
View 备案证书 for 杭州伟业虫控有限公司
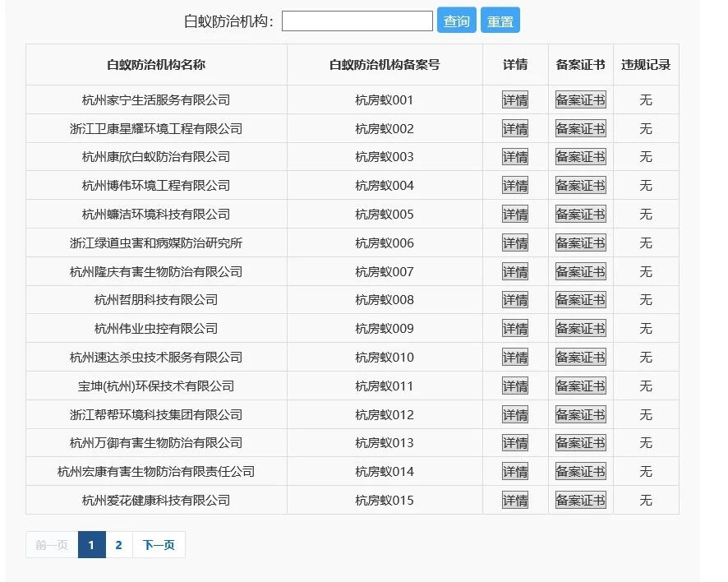tap(580, 329)
